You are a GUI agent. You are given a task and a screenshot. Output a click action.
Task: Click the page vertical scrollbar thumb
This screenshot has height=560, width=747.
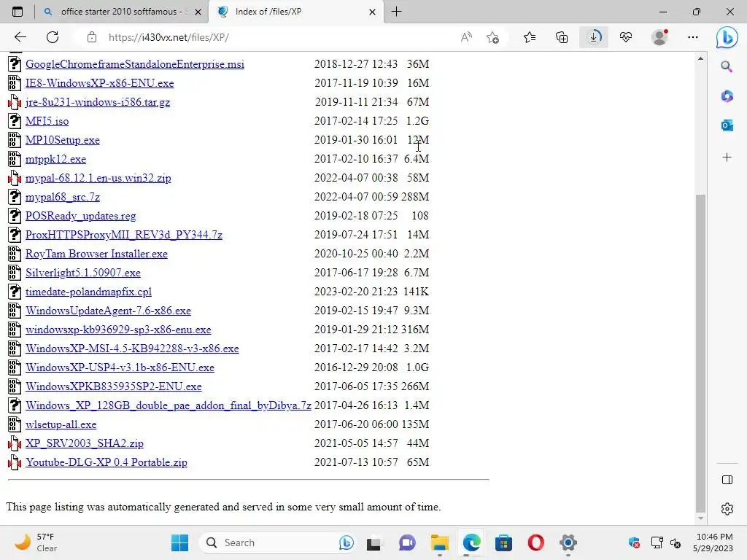pyautogui.click(x=700, y=352)
